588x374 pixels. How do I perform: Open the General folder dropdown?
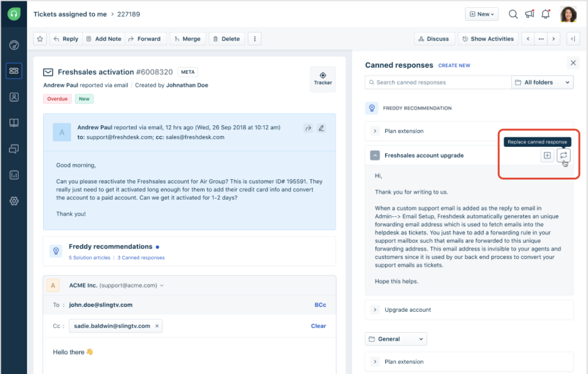pyautogui.click(x=396, y=339)
